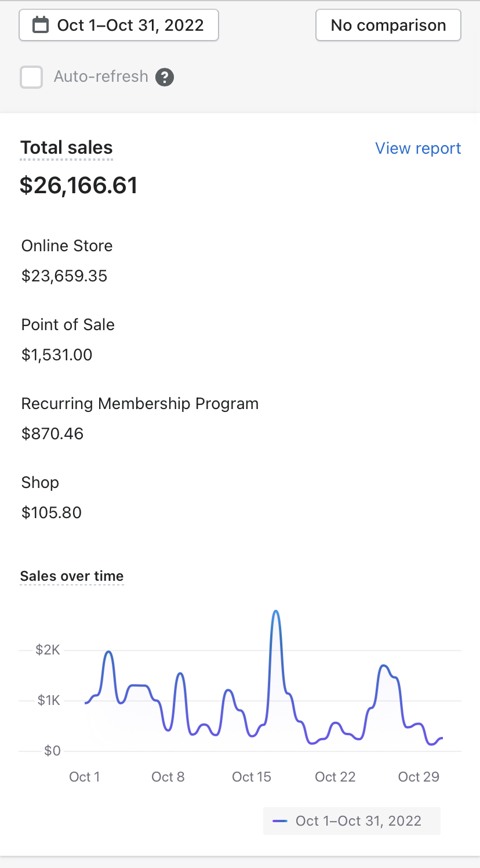The image size is (480, 868).
Task: Open the Oct 1–Oct 31, 2022 date range dropdown
Action: point(119,26)
